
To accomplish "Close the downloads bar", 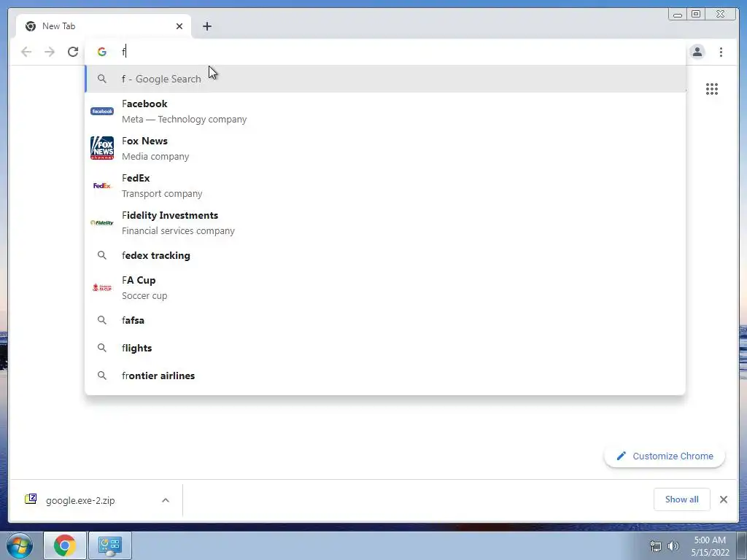I will pyautogui.click(x=724, y=499).
